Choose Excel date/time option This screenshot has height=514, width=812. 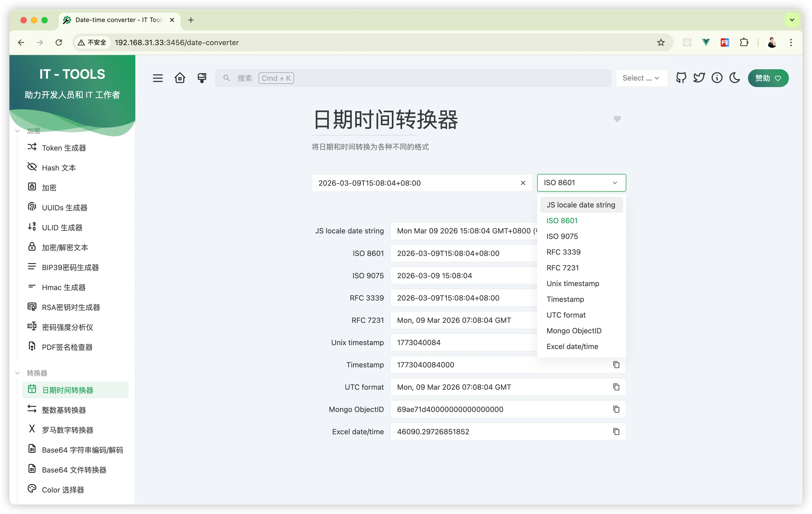tap(581, 346)
